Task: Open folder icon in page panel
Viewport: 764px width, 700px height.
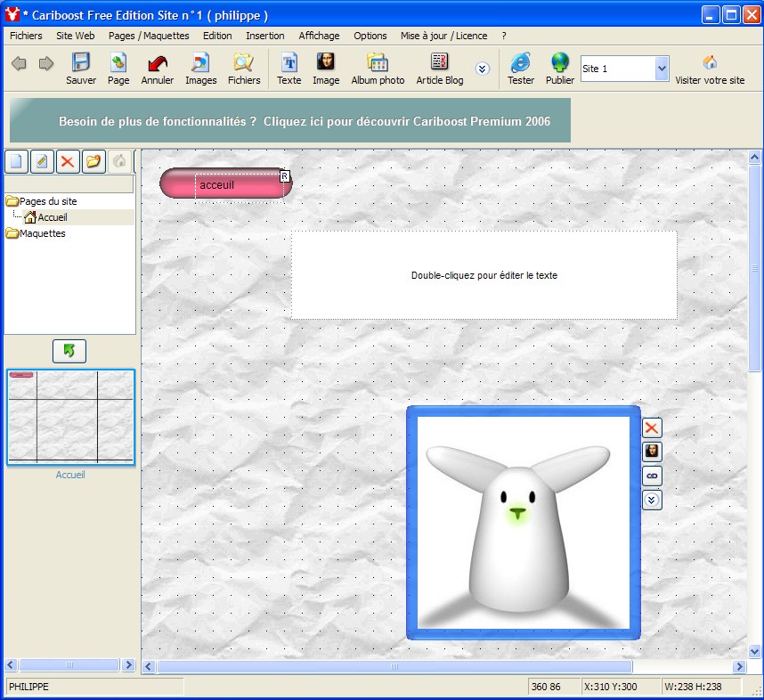Action: pos(93,161)
